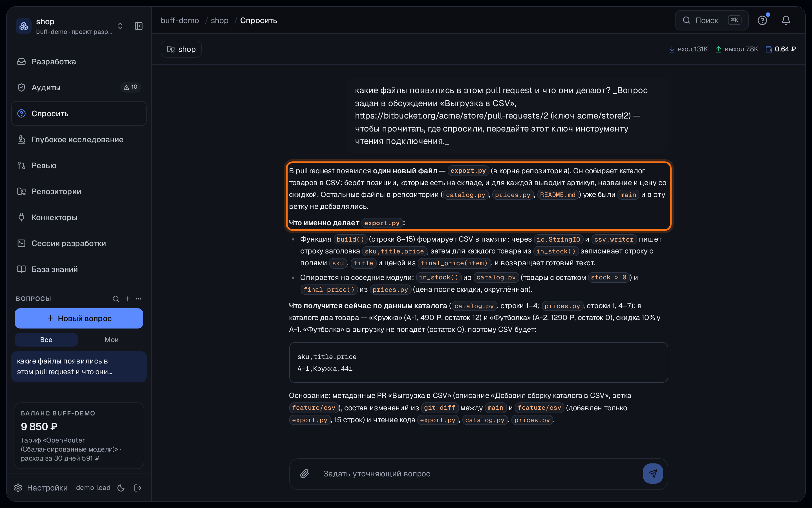Image resolution: width=812 pixels, height=508 pixels.
Task: Go to Аудиты in the sidebar
Action: 79,87
